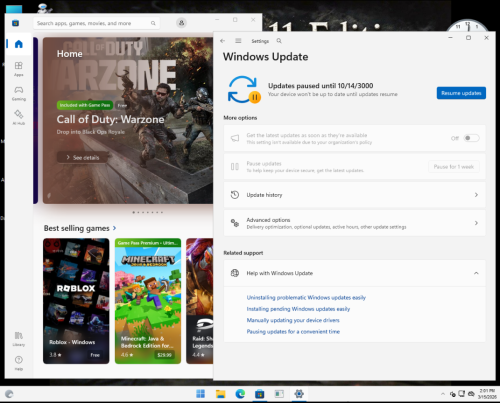
Task: Click the Store user account icon
Action: (181, 23)
